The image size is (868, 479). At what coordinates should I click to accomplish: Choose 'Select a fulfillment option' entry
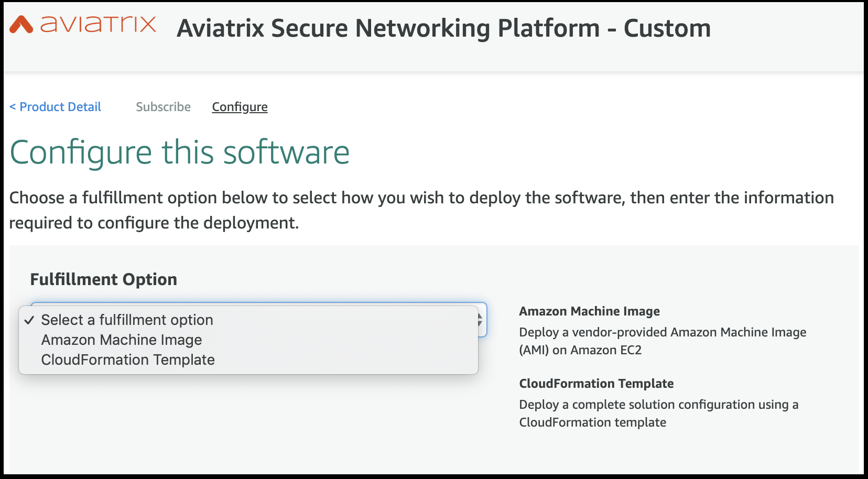[x=248, y=320]
